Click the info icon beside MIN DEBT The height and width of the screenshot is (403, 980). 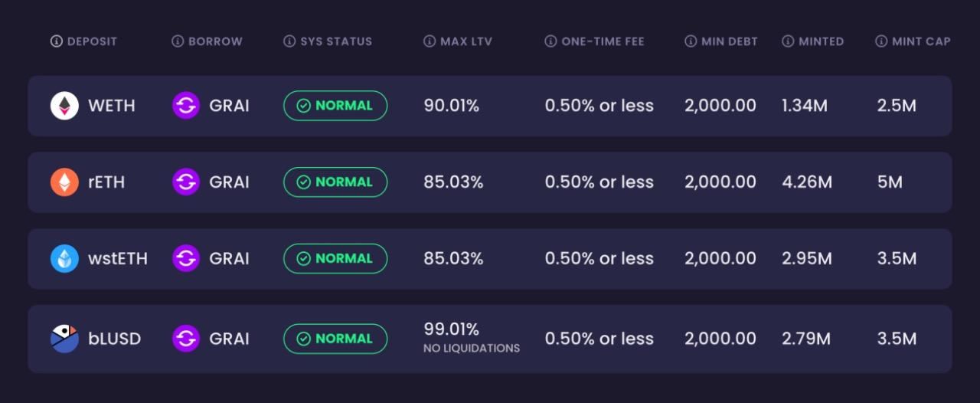pos(691,41)
